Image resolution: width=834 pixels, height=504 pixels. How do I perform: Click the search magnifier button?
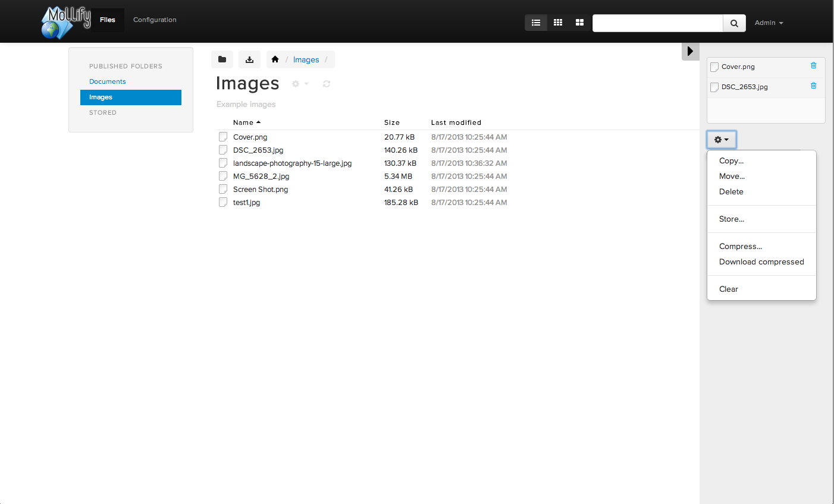pyautogui.click(x=734, y=23)
